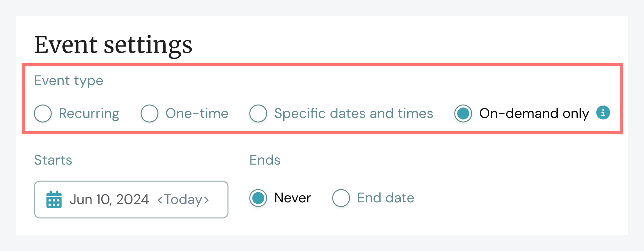Click the End date radio circle

(x=341, y=198)
